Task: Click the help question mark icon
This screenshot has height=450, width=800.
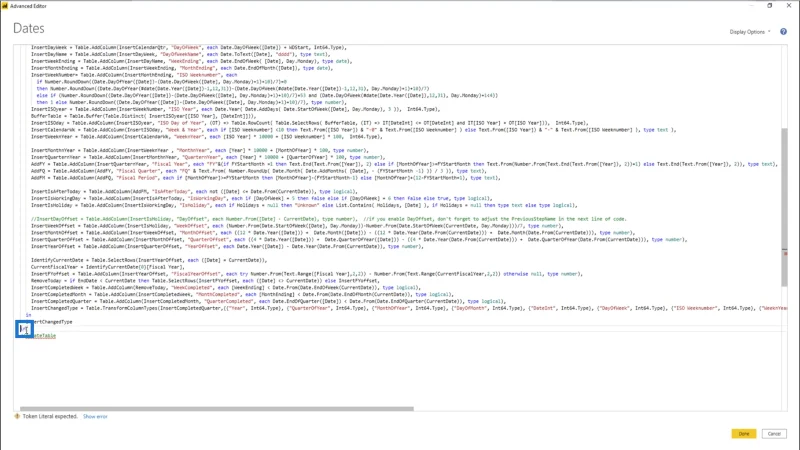Action: [x=783, y=32]
